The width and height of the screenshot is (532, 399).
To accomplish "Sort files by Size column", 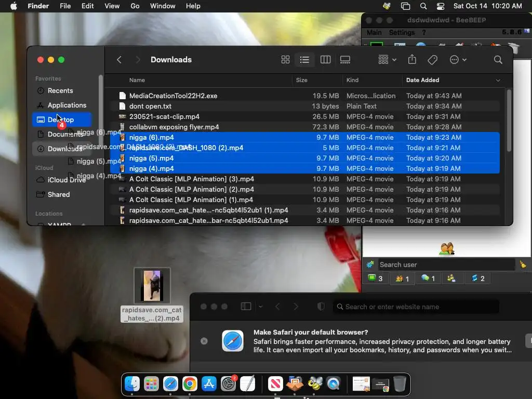I will (301, 80).
